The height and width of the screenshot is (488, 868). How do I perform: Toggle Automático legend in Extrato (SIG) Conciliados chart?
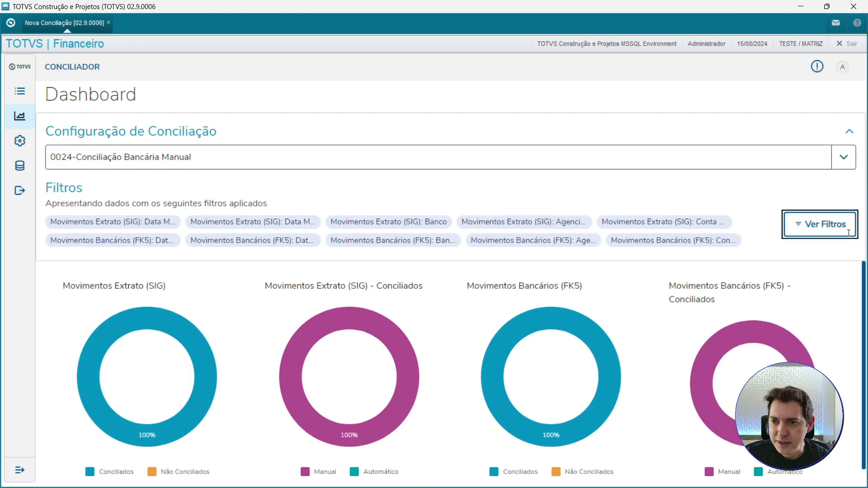pos(374,472)
